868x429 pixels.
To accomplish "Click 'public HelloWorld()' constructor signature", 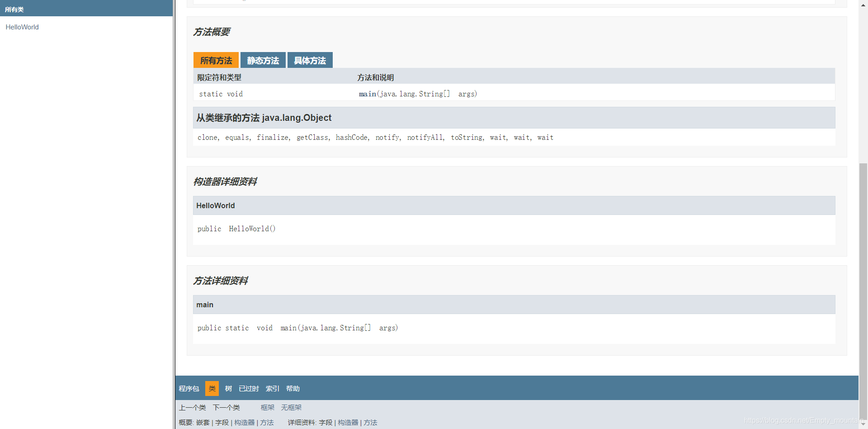I will pyautogui.click(x=236, y=229).
